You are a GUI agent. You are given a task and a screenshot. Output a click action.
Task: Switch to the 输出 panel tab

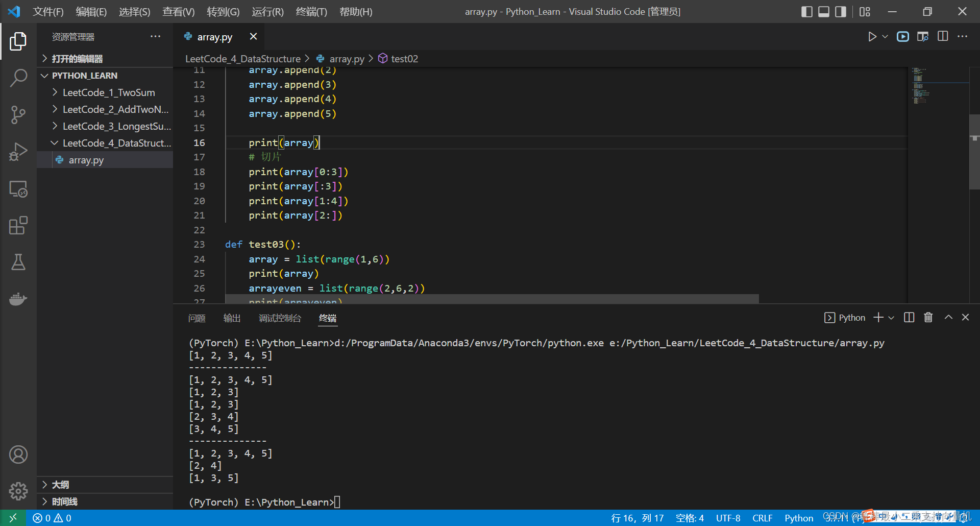pos(232,318)
